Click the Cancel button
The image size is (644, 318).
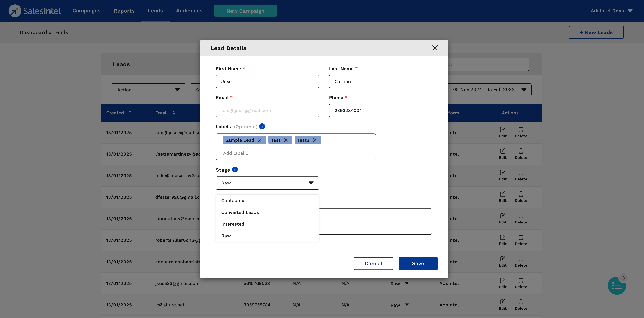pos(373,263)
